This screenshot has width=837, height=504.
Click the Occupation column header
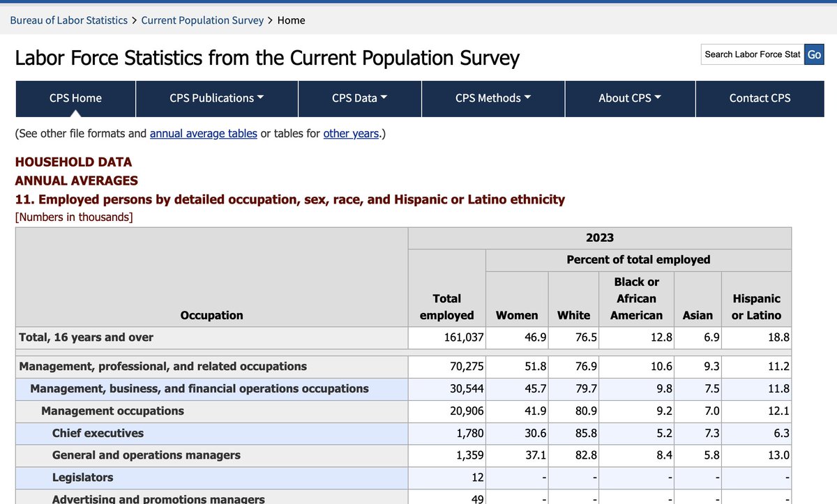(x=211, y=315)
